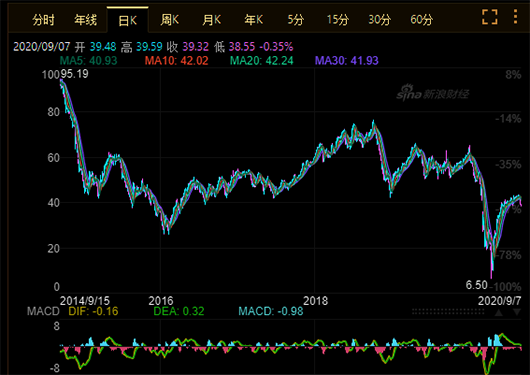Select the 30分 interval tab
The width and height of the screenshot is (530, 375).
pyautogui.click(x=380, y=20)
